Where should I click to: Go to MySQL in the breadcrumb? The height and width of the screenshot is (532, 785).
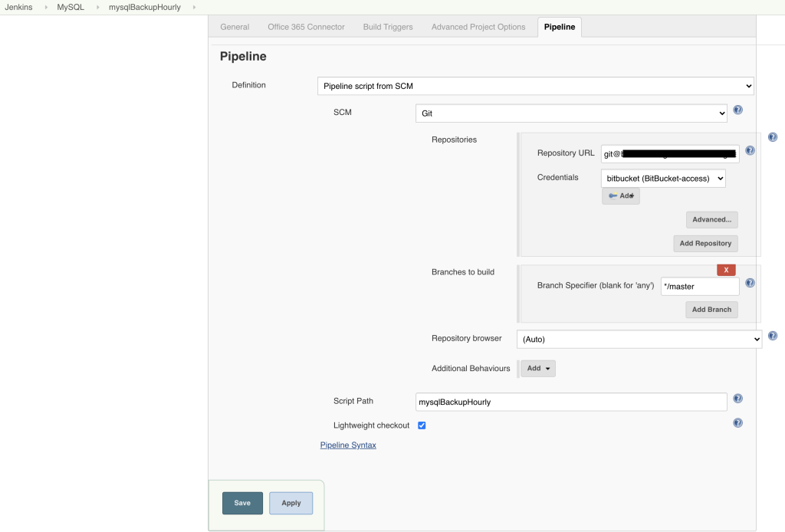[x=71, y=7]
